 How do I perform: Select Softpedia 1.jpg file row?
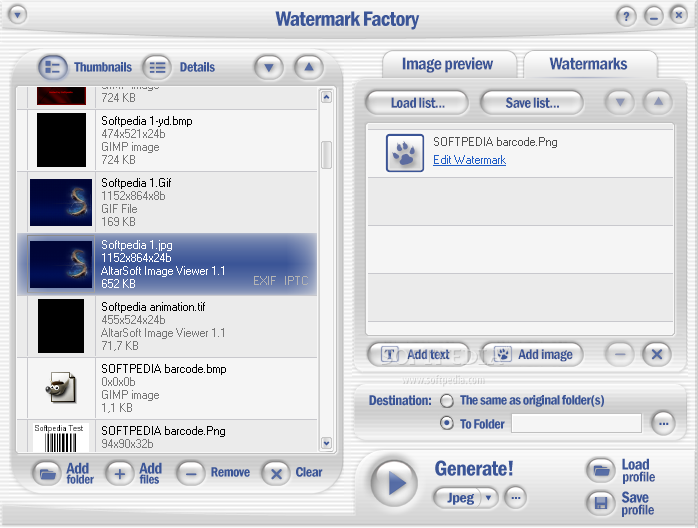pos(167,264)
